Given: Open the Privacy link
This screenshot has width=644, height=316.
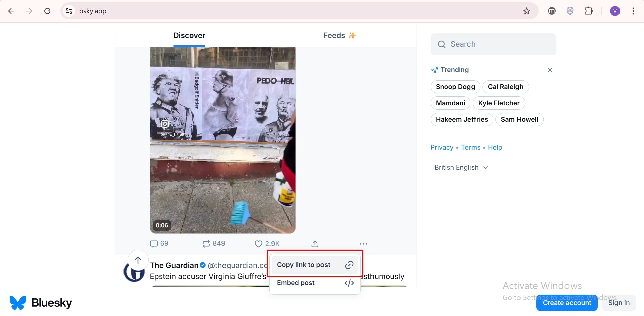Looking at the screenshot, I should 442,147.
